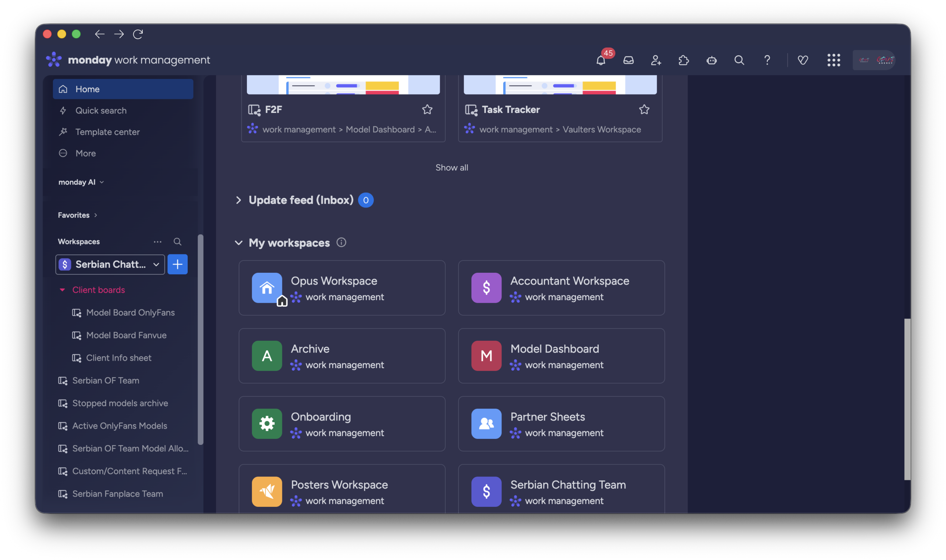Open the products switcher grid icon

point(833,61)
